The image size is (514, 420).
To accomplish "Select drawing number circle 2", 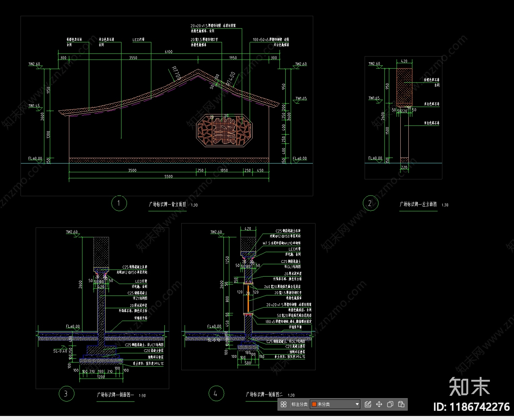I will click(370, 203).
